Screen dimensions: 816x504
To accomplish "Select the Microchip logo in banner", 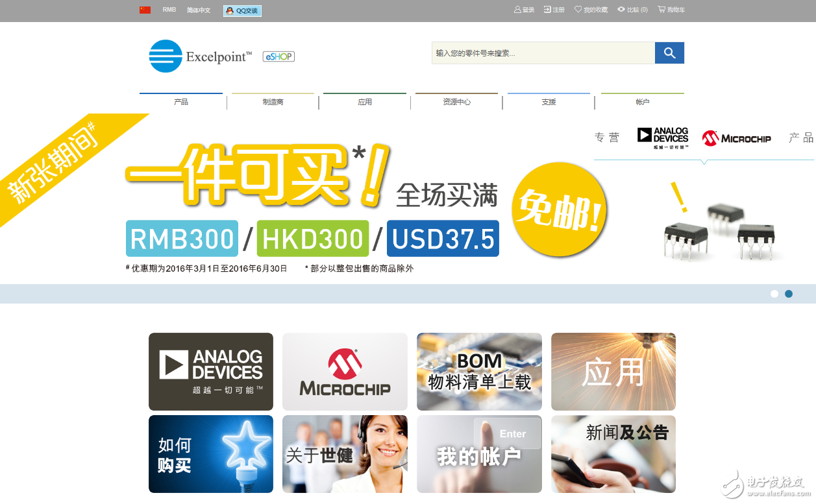I will point(736,138).
